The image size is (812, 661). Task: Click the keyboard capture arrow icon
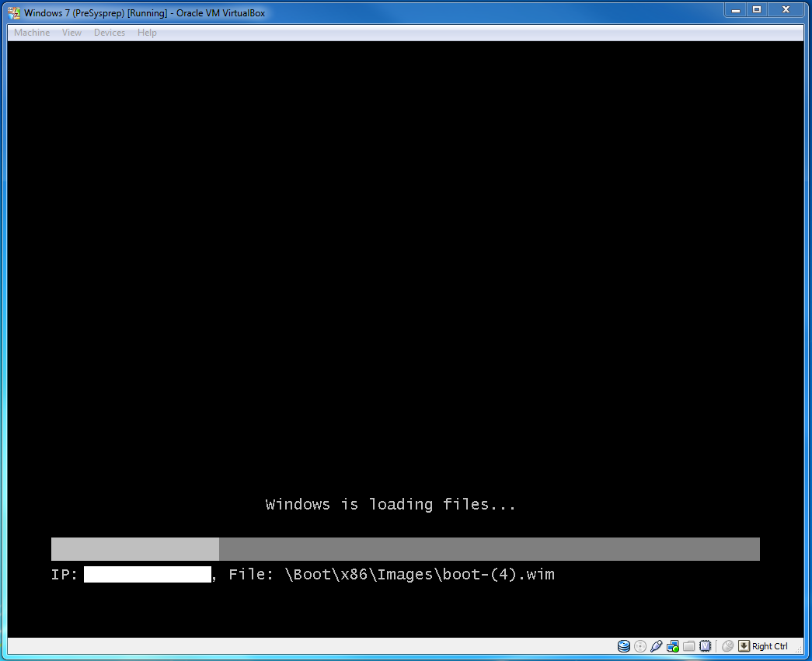point(744,646)
